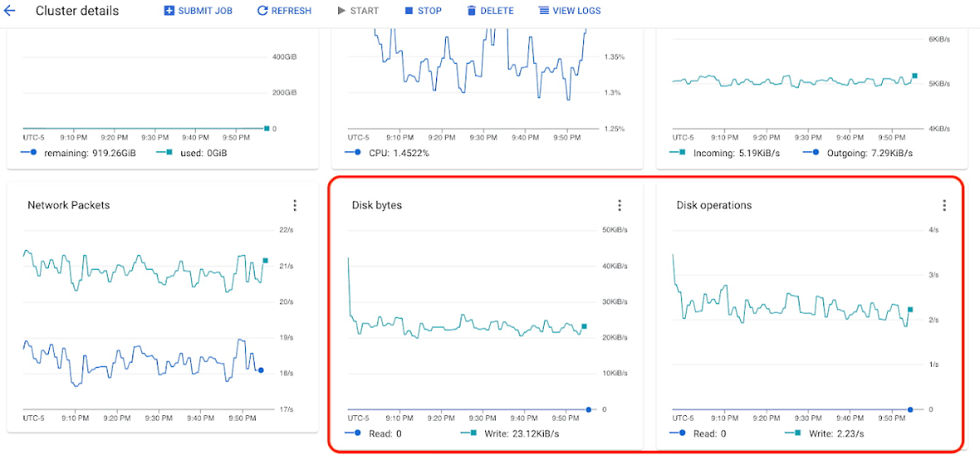
Task: Refresh the cluster details
Action: point(284,11)
